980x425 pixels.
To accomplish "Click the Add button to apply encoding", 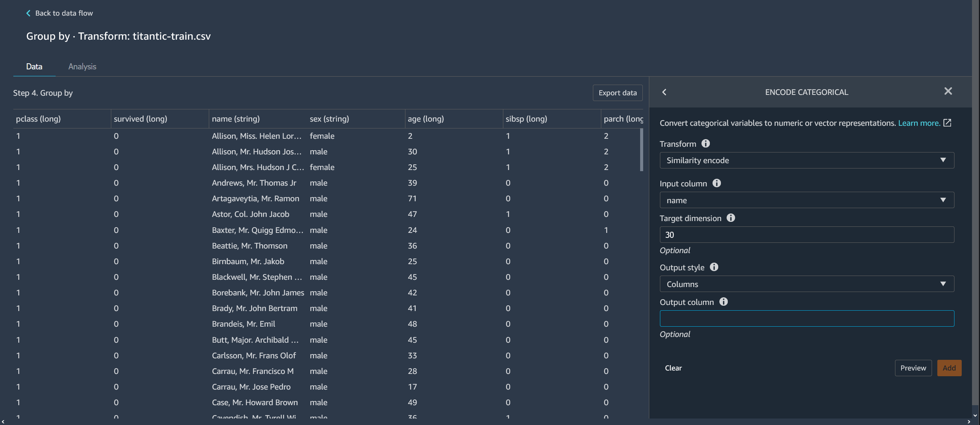I will coord(949,368).
